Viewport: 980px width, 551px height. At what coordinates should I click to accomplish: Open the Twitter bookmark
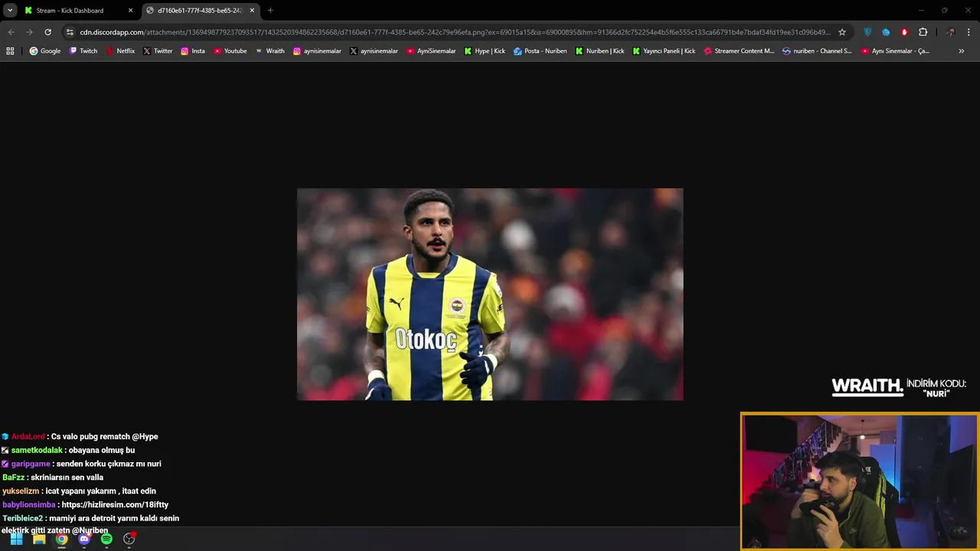[158, 51]
